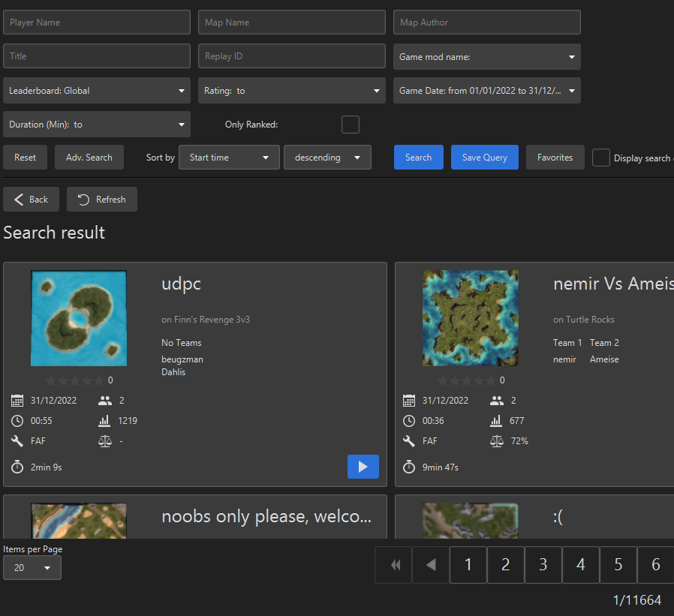Toggle the Only Ranked checkbox
The width and height of the screenshot is (674, 616).
[351, 125]
